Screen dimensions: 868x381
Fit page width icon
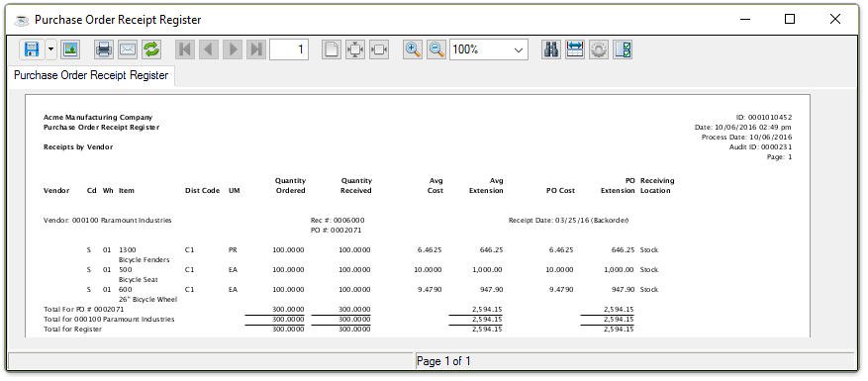379,49
